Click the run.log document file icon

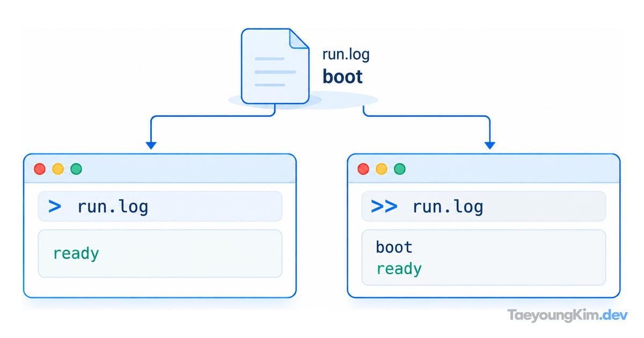[275, 66]
